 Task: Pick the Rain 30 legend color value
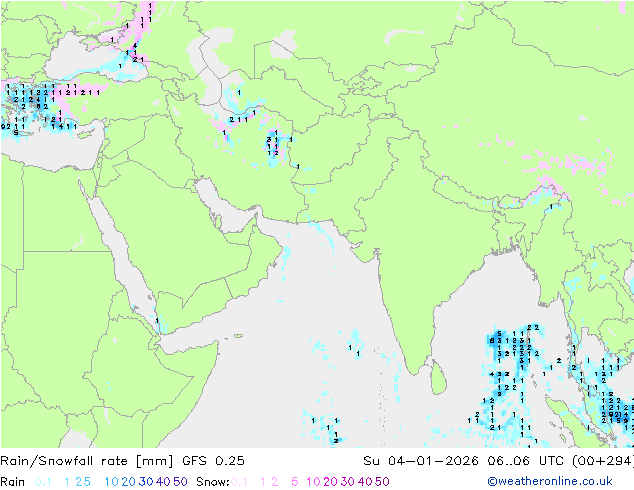click(x=146, y=482)
